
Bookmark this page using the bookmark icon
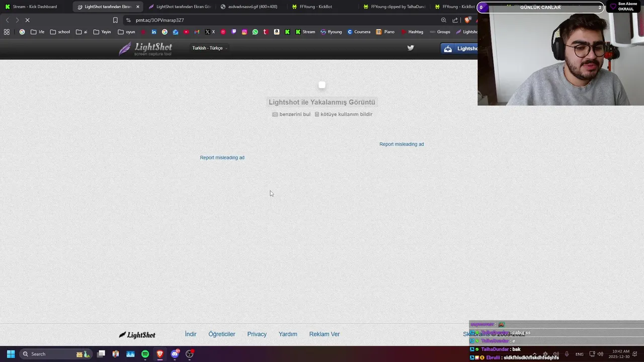[x=115, y=20]
